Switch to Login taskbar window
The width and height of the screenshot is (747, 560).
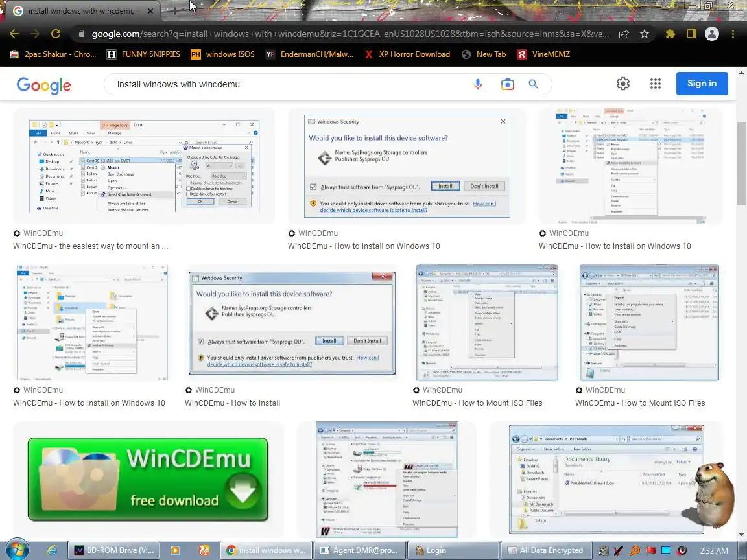pos(453,550)
